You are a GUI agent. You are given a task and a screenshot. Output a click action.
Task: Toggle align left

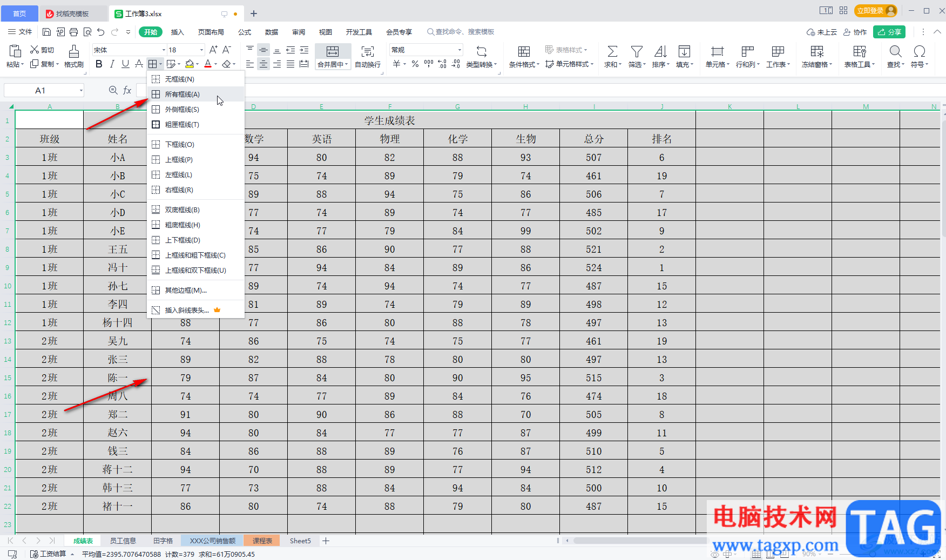pos(250,64)
